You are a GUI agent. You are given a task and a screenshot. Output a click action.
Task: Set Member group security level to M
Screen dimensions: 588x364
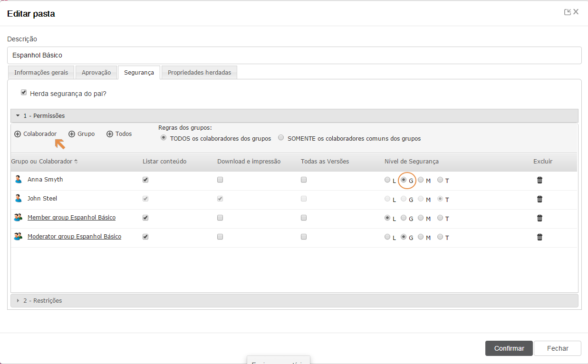421,218
